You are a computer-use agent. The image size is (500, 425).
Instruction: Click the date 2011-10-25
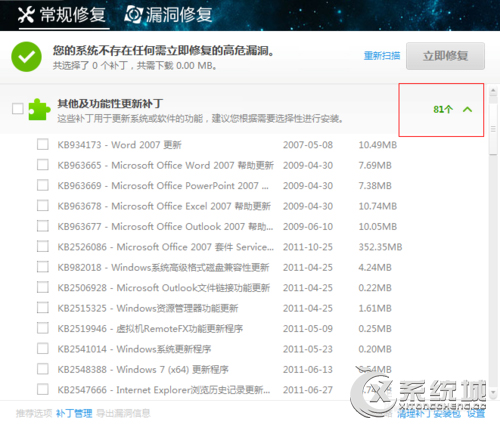308,247
